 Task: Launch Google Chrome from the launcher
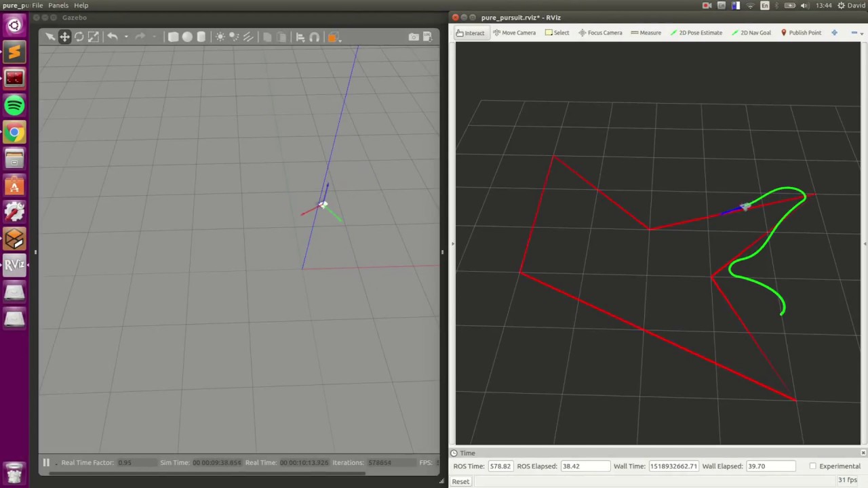(x=14, y=132)
